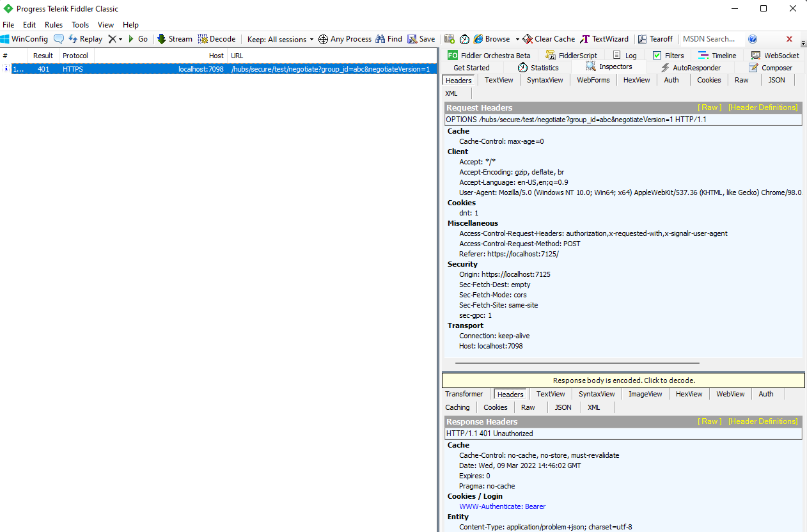Screen dimensions: 807x532
Task: Toggle Stream mode in toolbar
Action: [175, 39]
